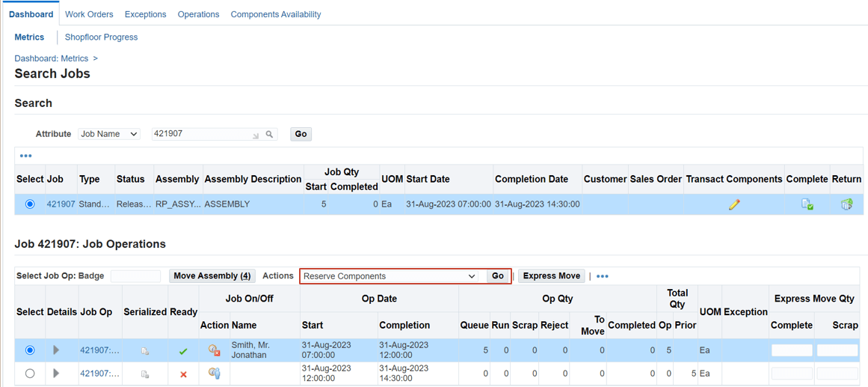Image resolution: width=868 pixels, height=387 pixels.
Task: Click the arrow icon beside the search magnifier
Action: pos(256,135)
